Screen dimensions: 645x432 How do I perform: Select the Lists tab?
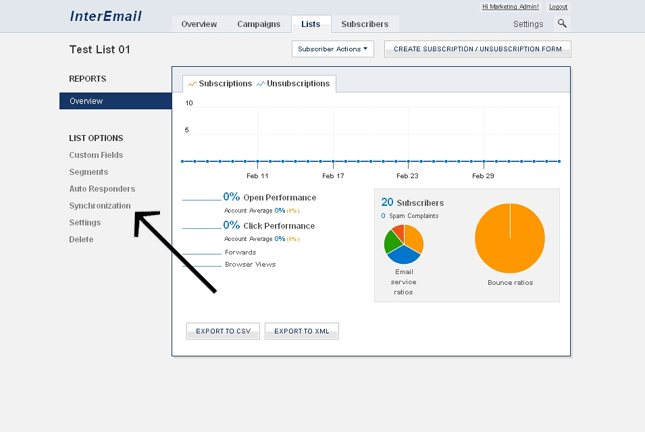coord(310,24)
